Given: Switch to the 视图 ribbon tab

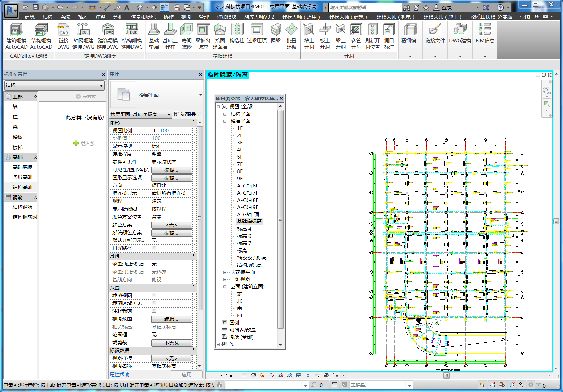Looking at the screenshot, I should pos(186,17).
